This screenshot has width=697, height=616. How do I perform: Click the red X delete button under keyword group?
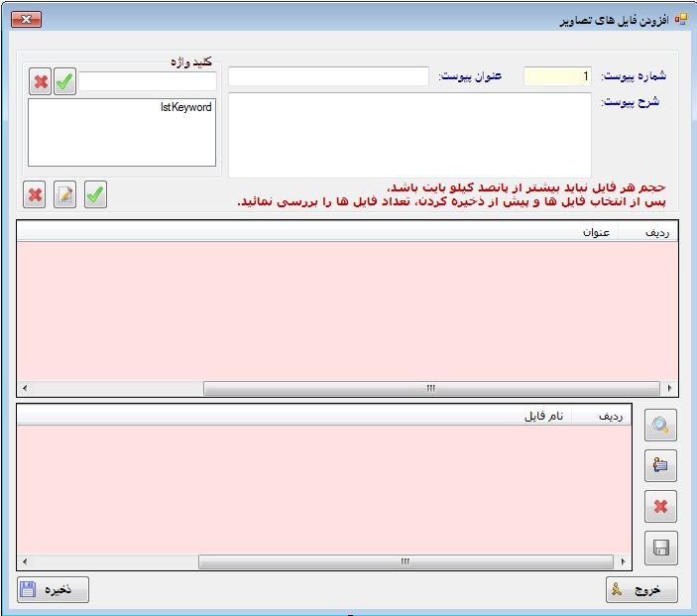pyautogui.click(x=35, y=194)
